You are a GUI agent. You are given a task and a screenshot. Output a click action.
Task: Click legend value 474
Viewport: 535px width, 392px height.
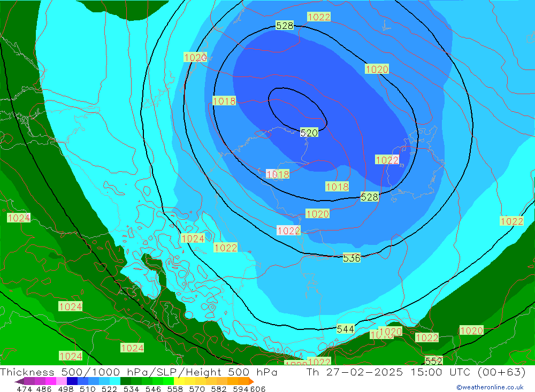[x=25, y=389]
